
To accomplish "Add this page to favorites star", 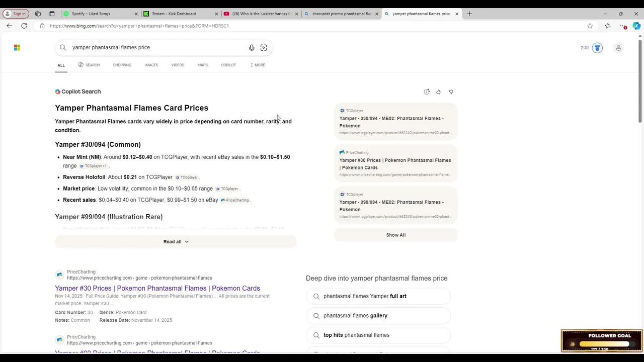I will point(590,26).
